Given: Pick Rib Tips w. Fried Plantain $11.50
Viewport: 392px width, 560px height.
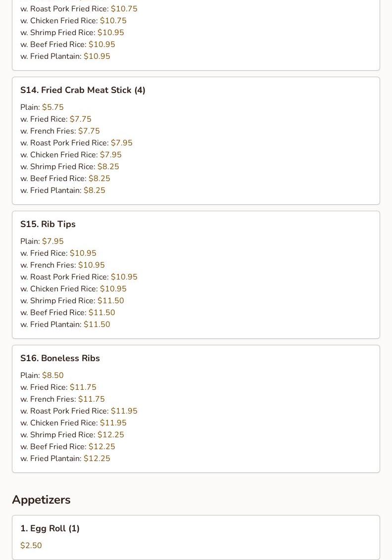Looking at the screenshot, I should click(65, 325).
